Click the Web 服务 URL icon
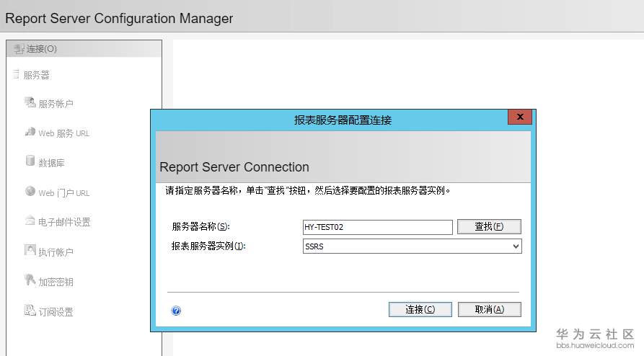644x356 pixels. click(30, 133)
